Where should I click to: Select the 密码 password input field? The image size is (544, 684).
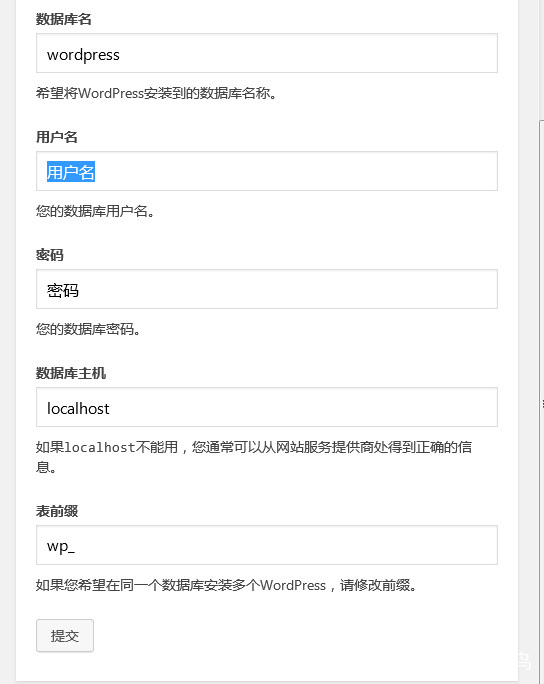click(267, 289)
